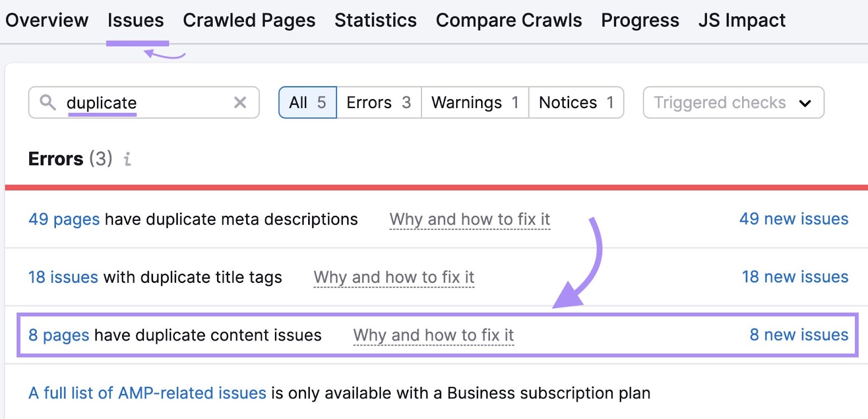The width and height of the screenshot is (868, 419).
Task: Switch to the Overview tab
Action: pyautogui.click(x=47, y=20)
